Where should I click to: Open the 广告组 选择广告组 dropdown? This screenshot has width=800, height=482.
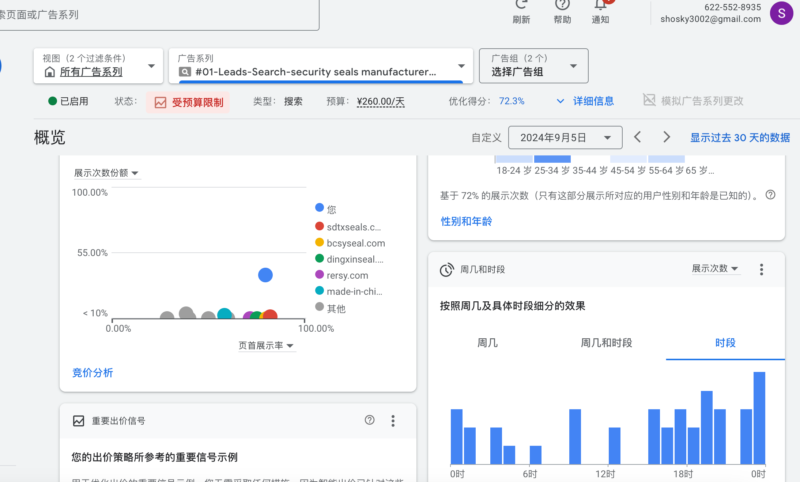(x=534, y=66)
